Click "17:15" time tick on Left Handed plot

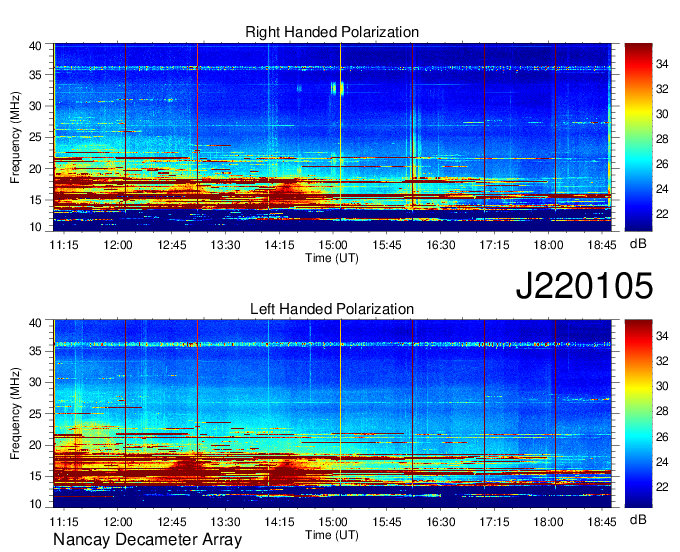pyautogui.click(x=494, y=522)
